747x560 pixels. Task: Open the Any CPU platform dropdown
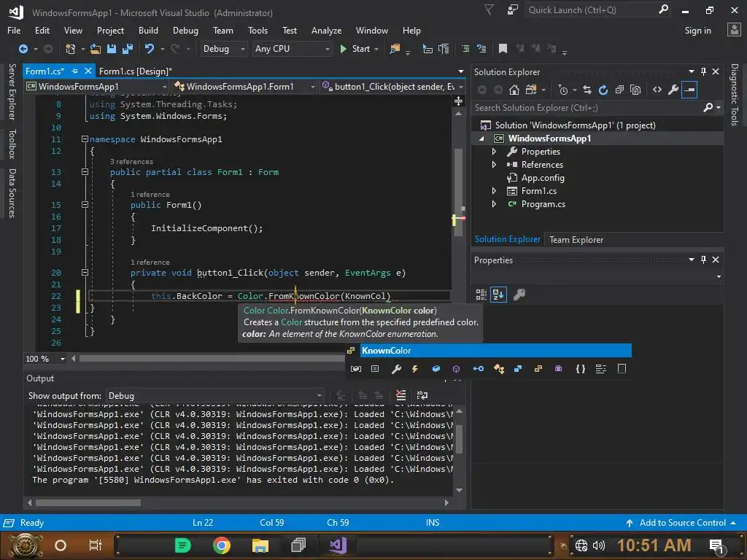(x=292, y=49)
